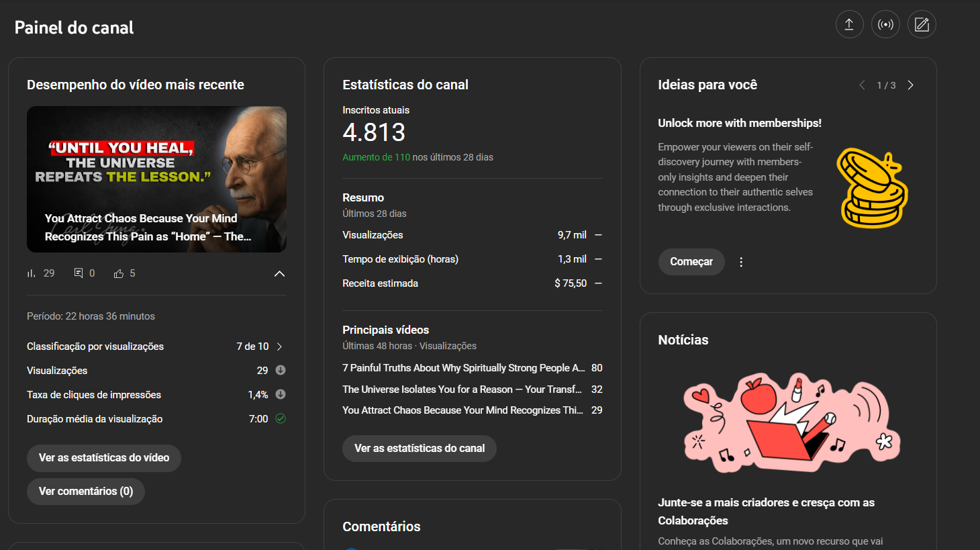Click the upload video icon
Image resolution: width=980 pixels, height=550 pixels.
coord(849,25)
